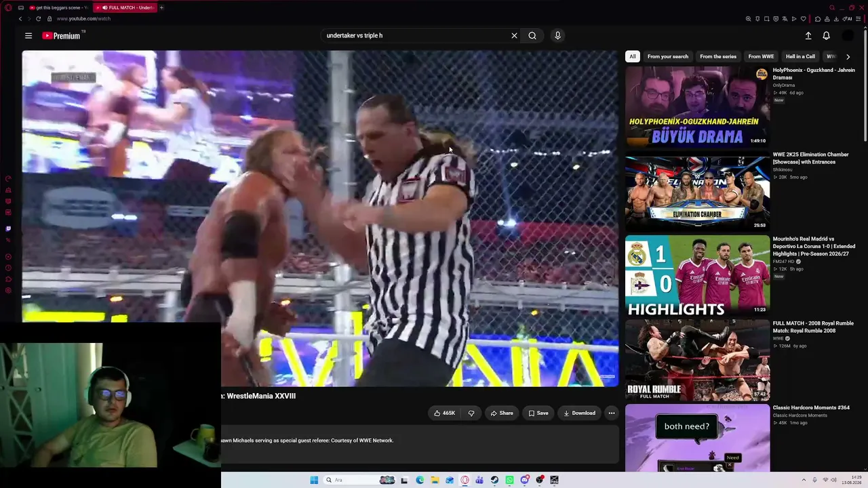868x488 pixels.
Task: Like the video with 465K likes
Action: tap(444, 413)
